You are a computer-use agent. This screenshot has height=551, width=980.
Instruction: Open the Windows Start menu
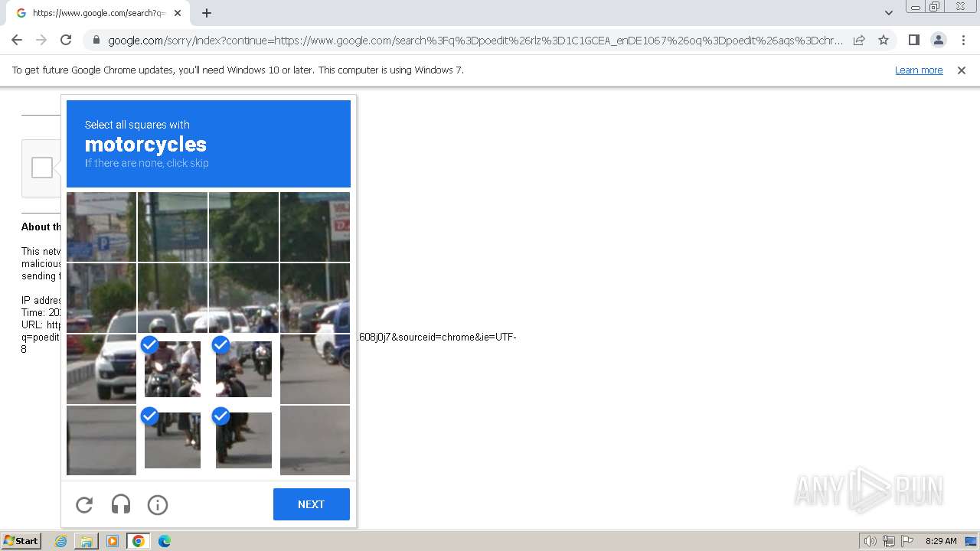coord(21,541)
